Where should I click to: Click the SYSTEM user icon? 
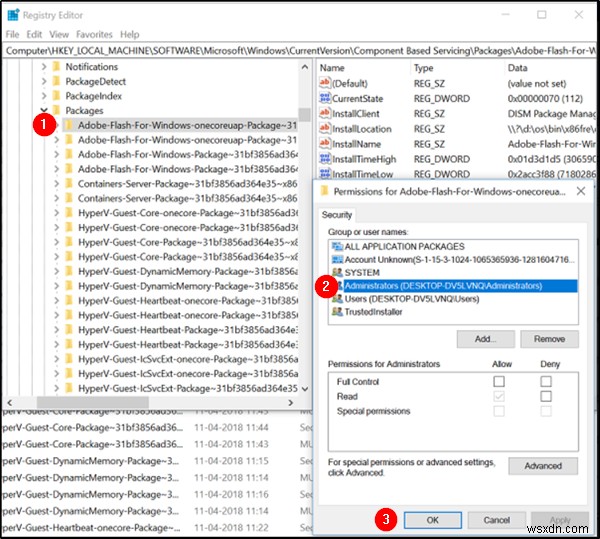tap(337, 273)
